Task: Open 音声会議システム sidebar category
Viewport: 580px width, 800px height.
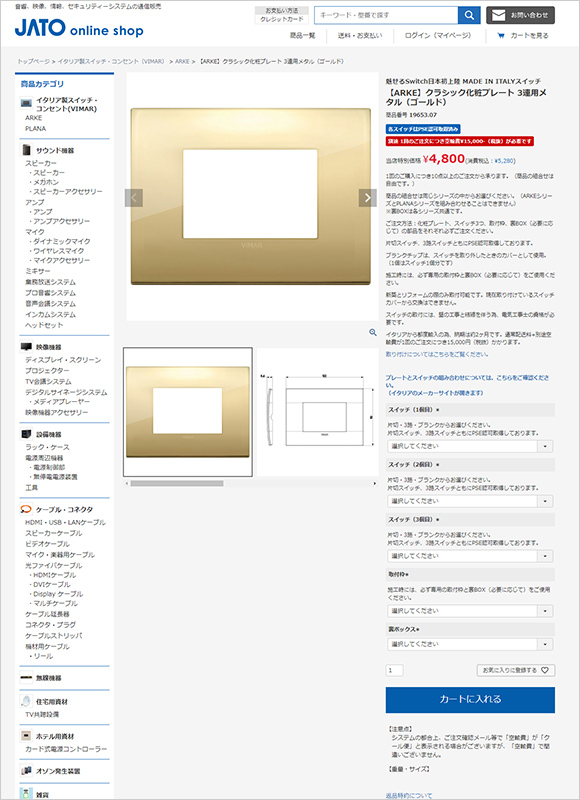Action: click(51, 304)
